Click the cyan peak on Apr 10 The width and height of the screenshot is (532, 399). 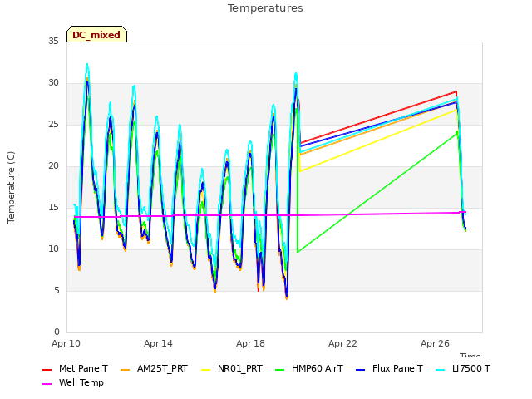click(87, 64)
